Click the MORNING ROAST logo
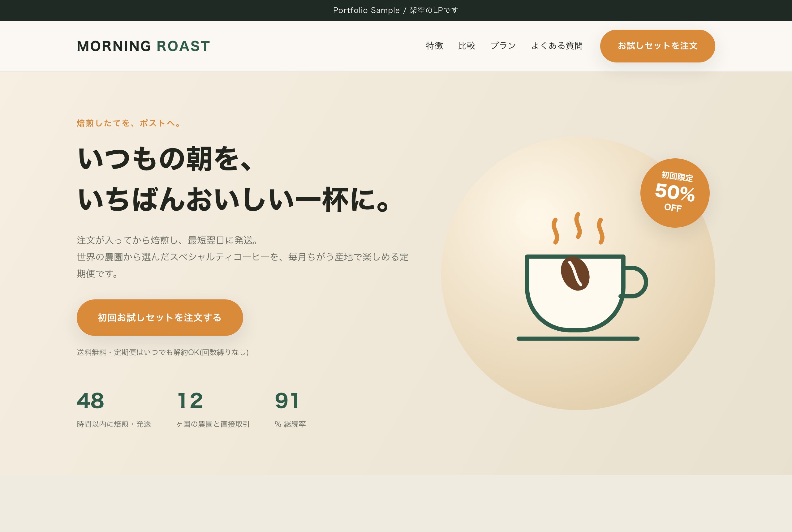Image resolution: width=792 pixels, height=532 pixels. coord(143,46)
